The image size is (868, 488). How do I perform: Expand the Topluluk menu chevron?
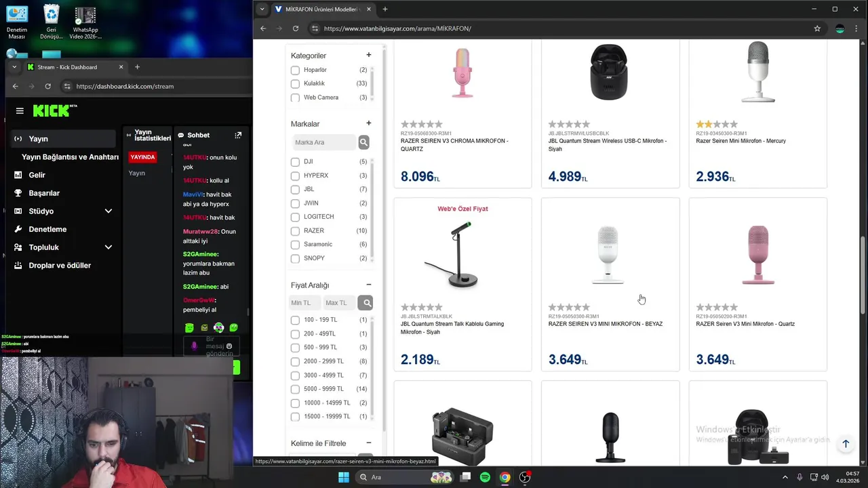click(108, 247)
